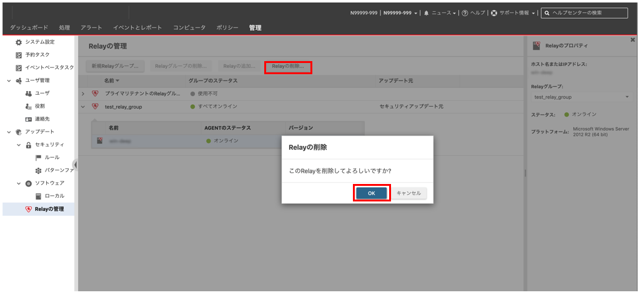644x295 pixels.
Task: Collapse the アップデート tree section
Action: click(x=9, y=132)
